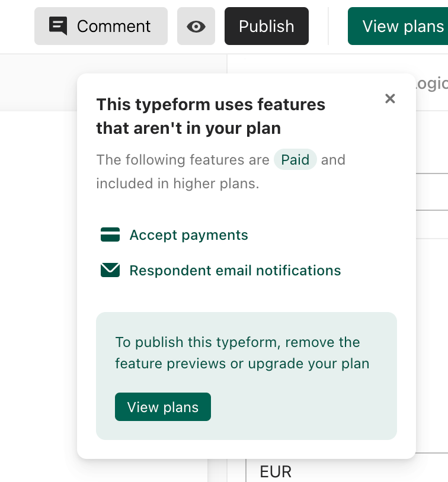Click the popup's bold heading text
The height and width of the screenshot is (482, 448).
pyautogui.click(x=211, y=116)
